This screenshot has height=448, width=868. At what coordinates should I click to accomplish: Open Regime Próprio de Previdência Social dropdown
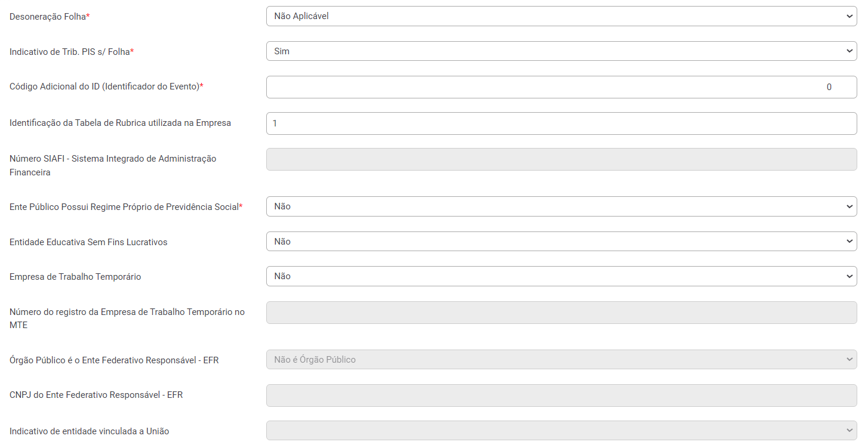pos(561,206)
